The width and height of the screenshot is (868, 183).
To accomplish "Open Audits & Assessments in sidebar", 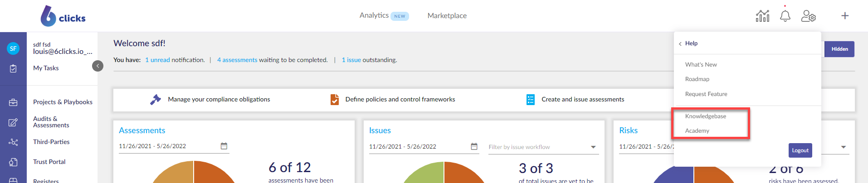I will coord(51,122).
